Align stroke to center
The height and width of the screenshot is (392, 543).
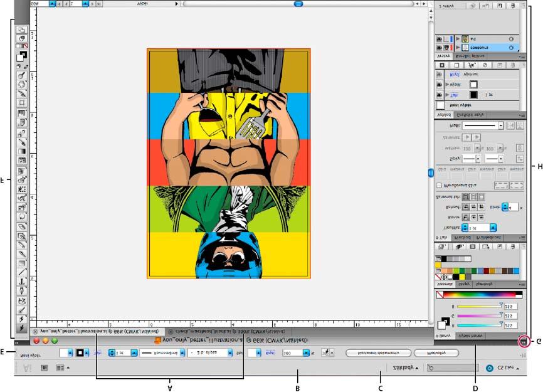click(x=466, y=197)
